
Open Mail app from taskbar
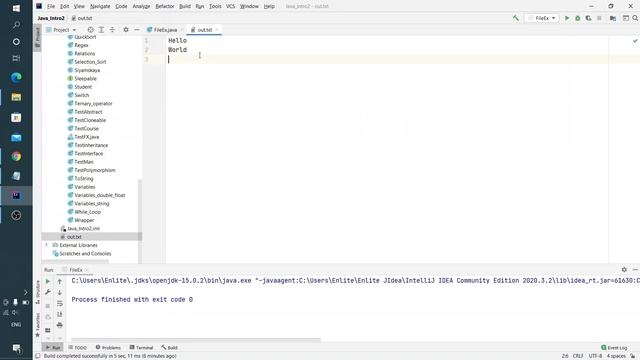point(16,138)
